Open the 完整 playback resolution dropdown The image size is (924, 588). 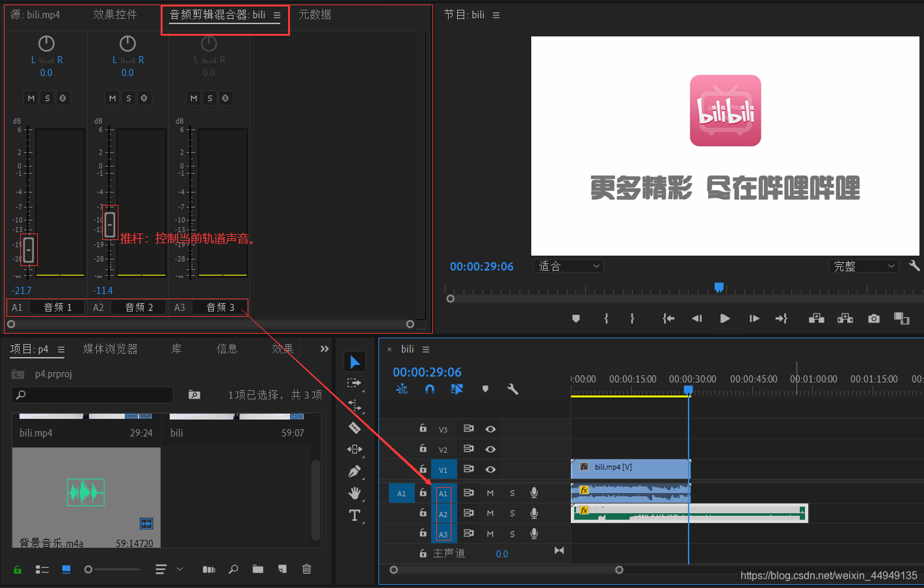[x=864, y=266]
